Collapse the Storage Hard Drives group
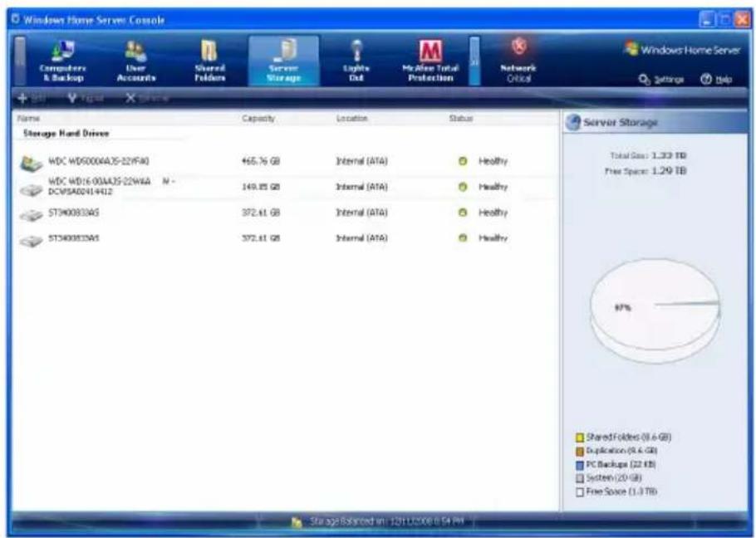Screen dimensions: 756x538 tap(66, 134)
